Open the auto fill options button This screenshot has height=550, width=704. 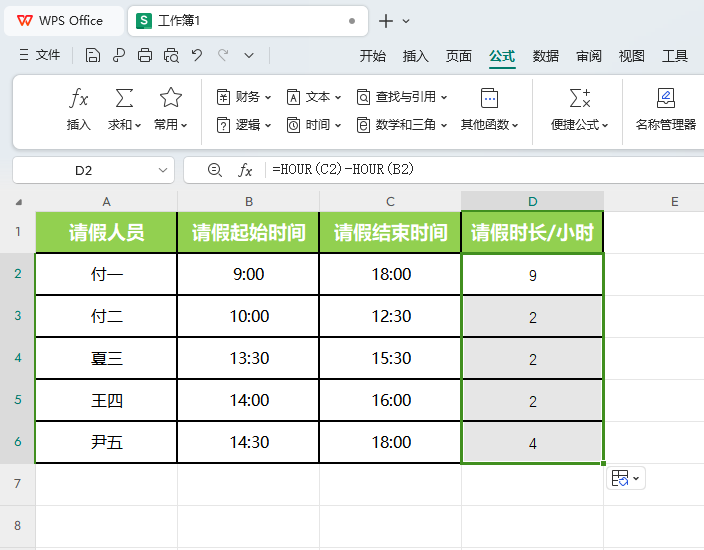(x=625, y=478)
